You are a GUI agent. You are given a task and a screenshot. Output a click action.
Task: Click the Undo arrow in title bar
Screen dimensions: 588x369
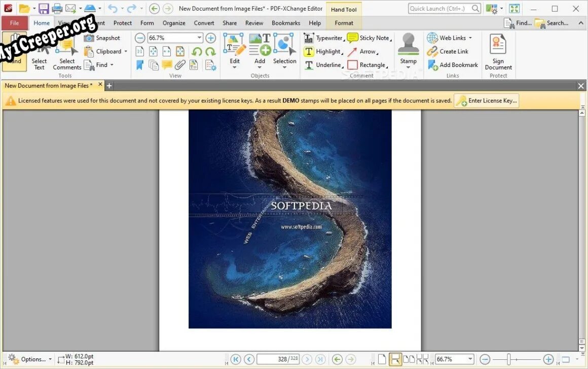click(x=113, y=8)
